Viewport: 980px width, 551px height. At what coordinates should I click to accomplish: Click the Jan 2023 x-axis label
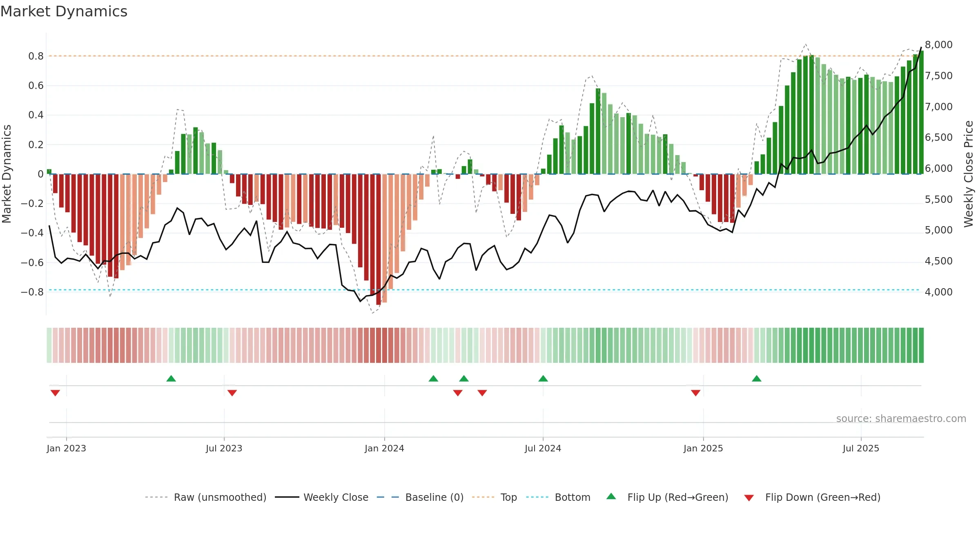point(66,448)
